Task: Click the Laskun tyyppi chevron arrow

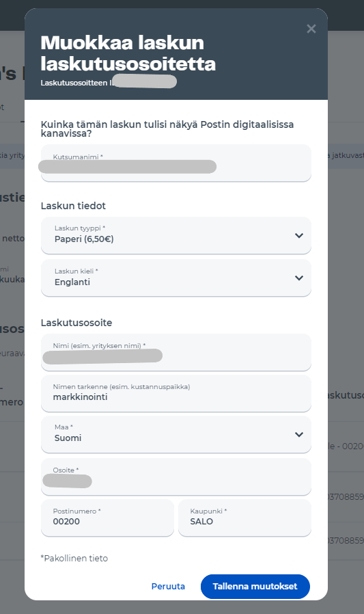Action: tap(299, 235)
